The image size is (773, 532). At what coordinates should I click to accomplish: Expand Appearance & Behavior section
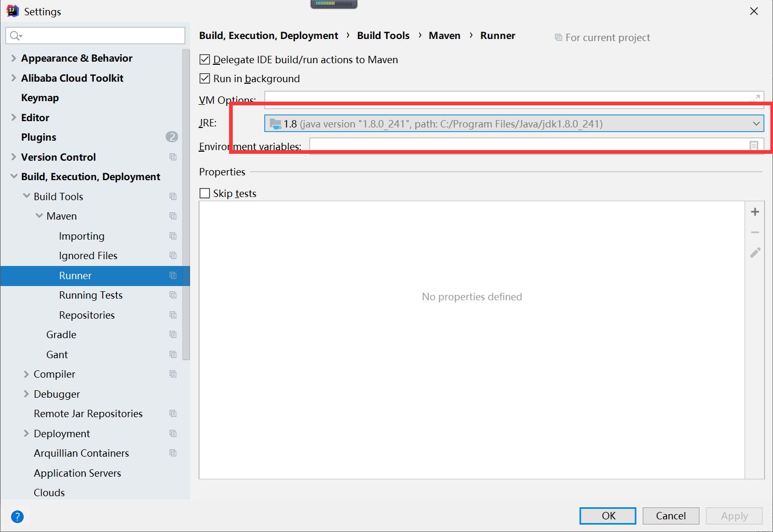click(14, 58)
